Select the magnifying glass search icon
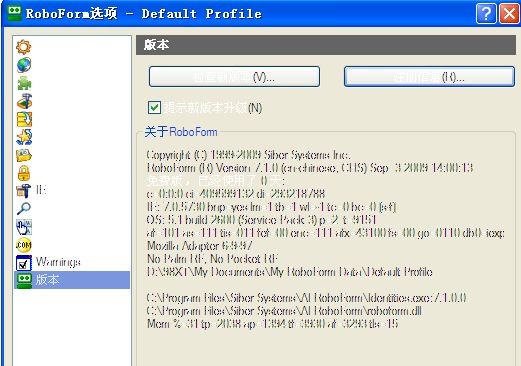521x366 pixels. click(x=24, y=209)
